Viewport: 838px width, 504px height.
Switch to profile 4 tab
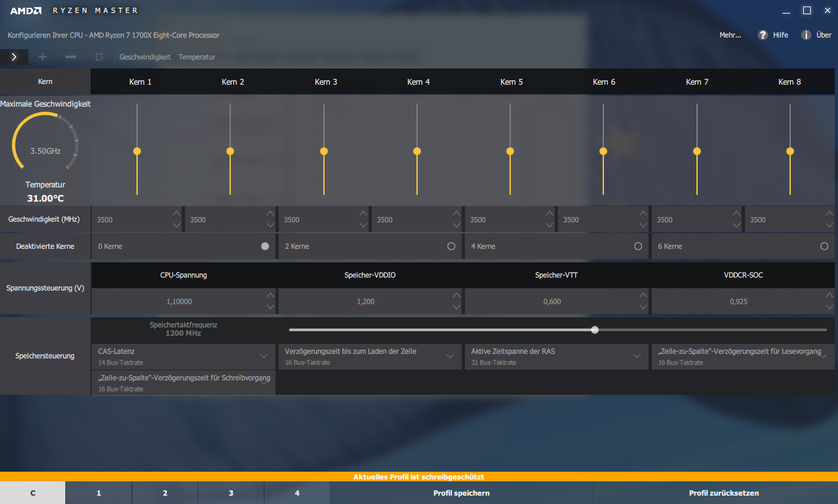coord(297,493)
